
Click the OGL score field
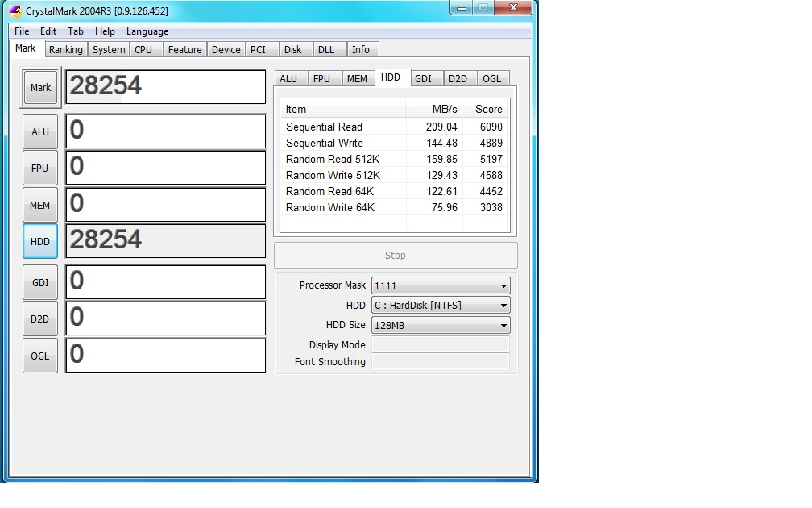click(166, 356)
